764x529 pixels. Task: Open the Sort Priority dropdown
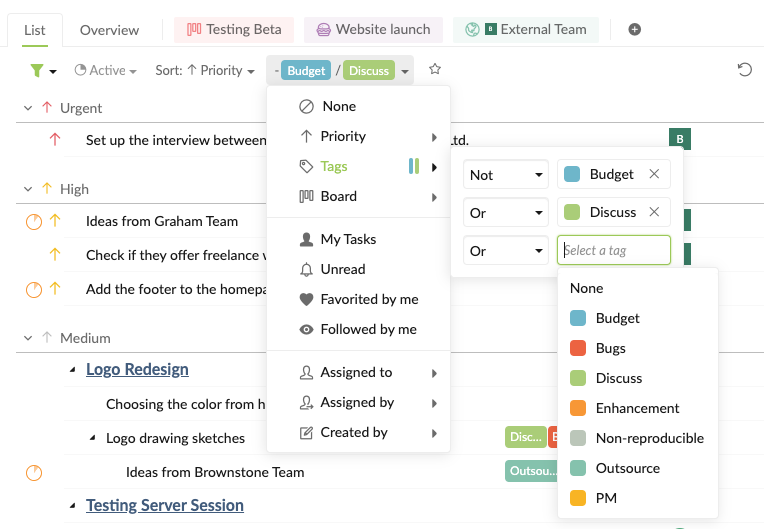tap(205, 70)
